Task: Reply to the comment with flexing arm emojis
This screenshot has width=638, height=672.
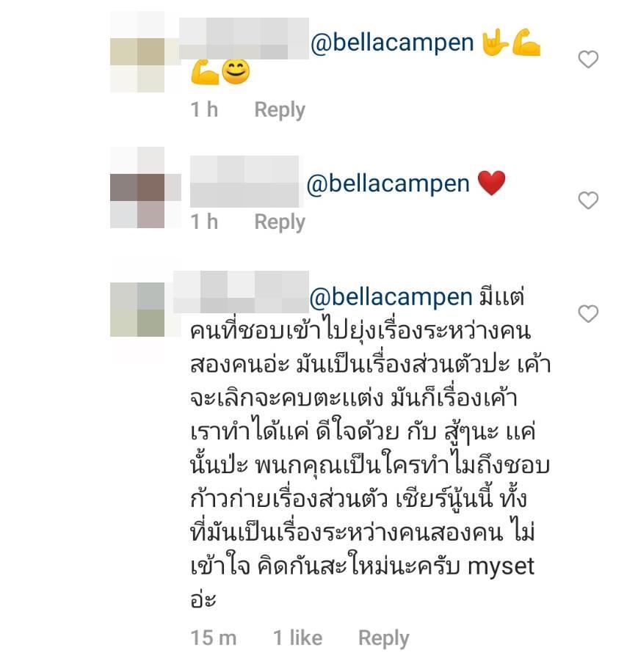Action: [280, 110]
